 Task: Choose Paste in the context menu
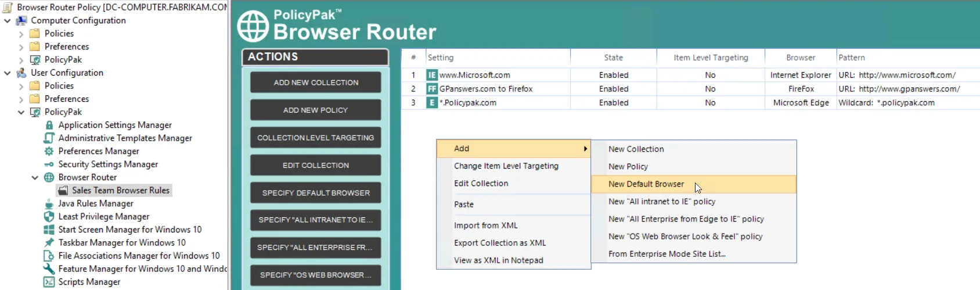pyautogui.click(x=513, y=205)
